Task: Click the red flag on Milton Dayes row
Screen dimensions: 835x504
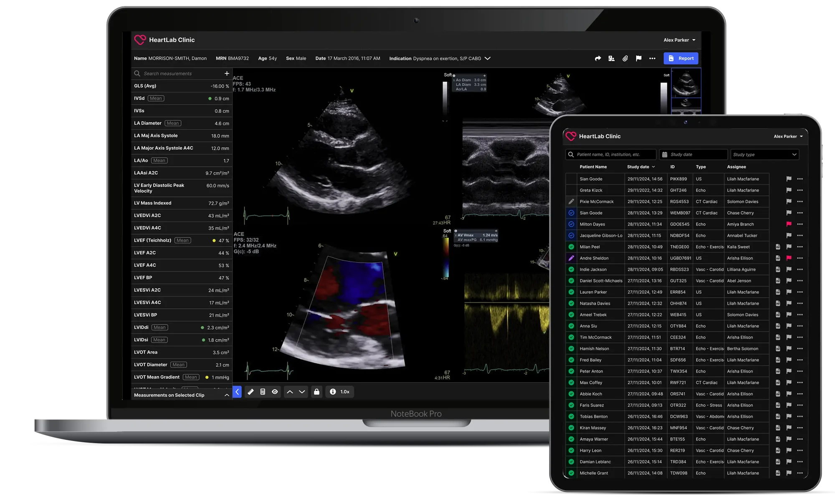Action: point(789,224)
